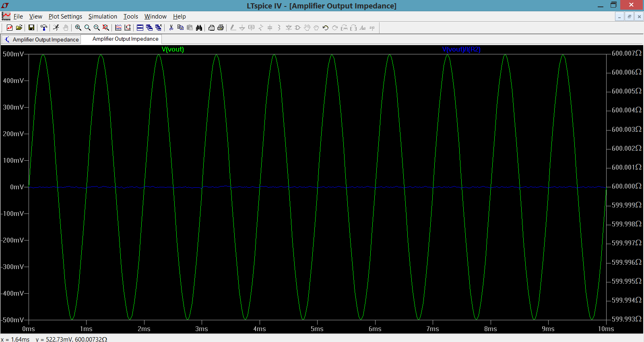Screen dimensions: 644x342
Task: Open a file with the folder icon
Action: pos(19,27)
